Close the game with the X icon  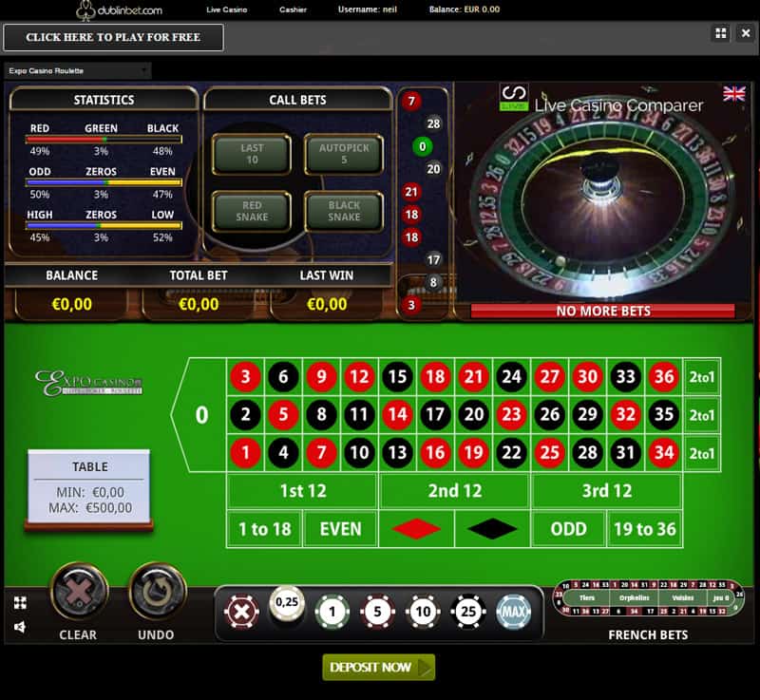pos(746,33)
